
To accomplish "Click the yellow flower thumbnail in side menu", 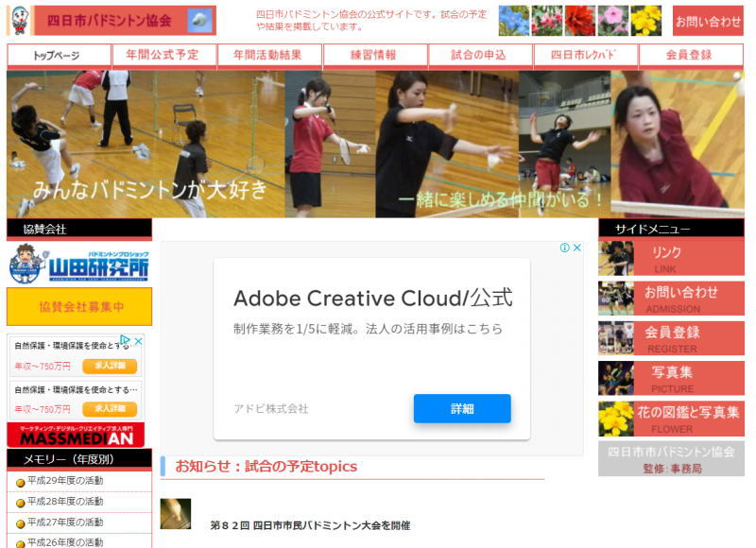I will click(x=616, y=419).
